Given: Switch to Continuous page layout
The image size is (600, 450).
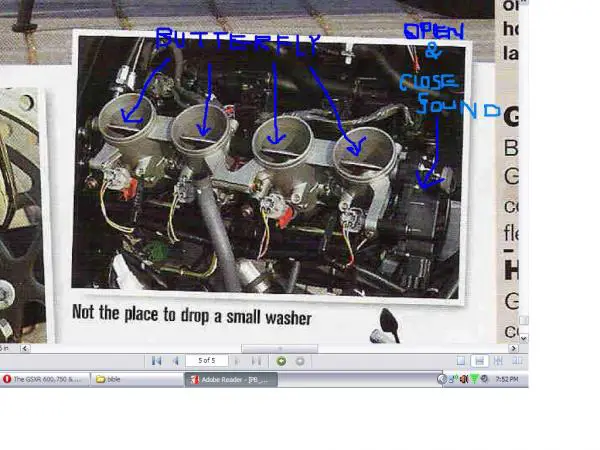Looking at the screenshot, I should (x=479, y=360).
